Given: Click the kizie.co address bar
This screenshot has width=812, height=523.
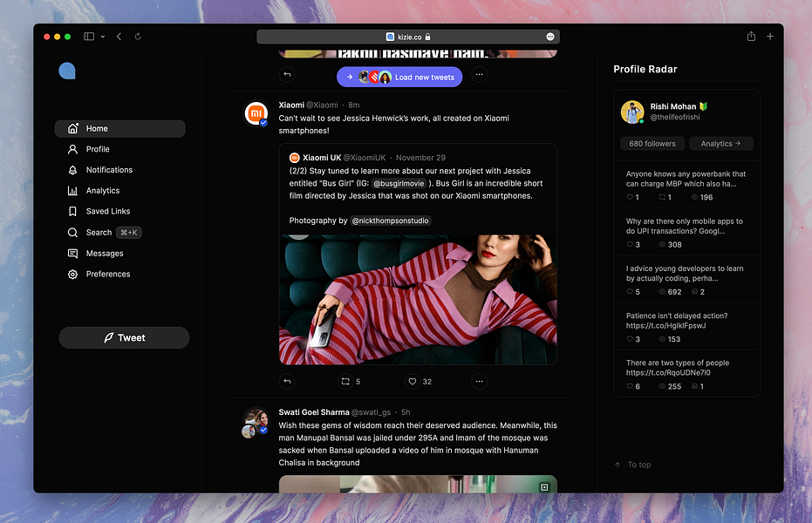Looking at the screenshot, I should (408, 37).
